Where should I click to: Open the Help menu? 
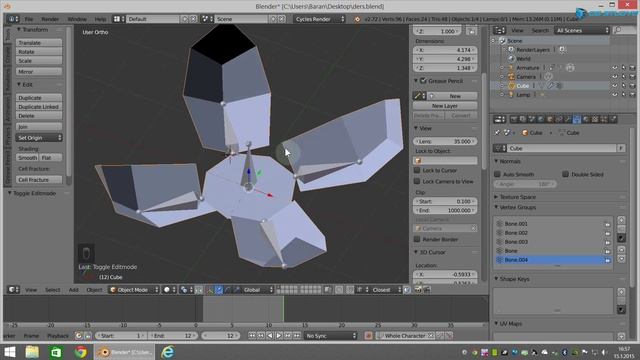(100, 19)
